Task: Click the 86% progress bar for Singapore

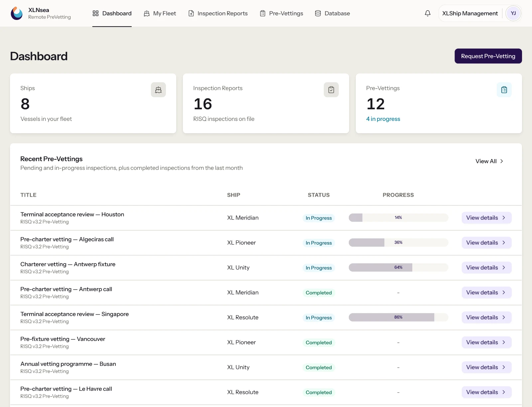Action: pyautogui.click(x=398, y=317)
